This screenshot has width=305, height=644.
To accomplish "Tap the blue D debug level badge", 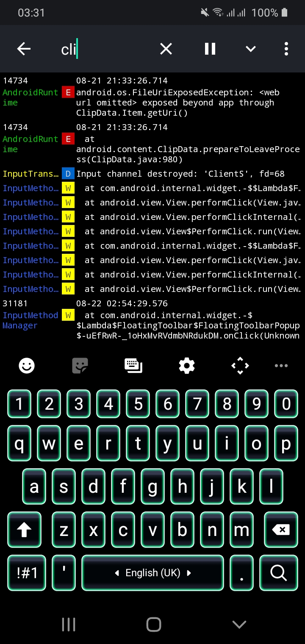I will [68, 174].
